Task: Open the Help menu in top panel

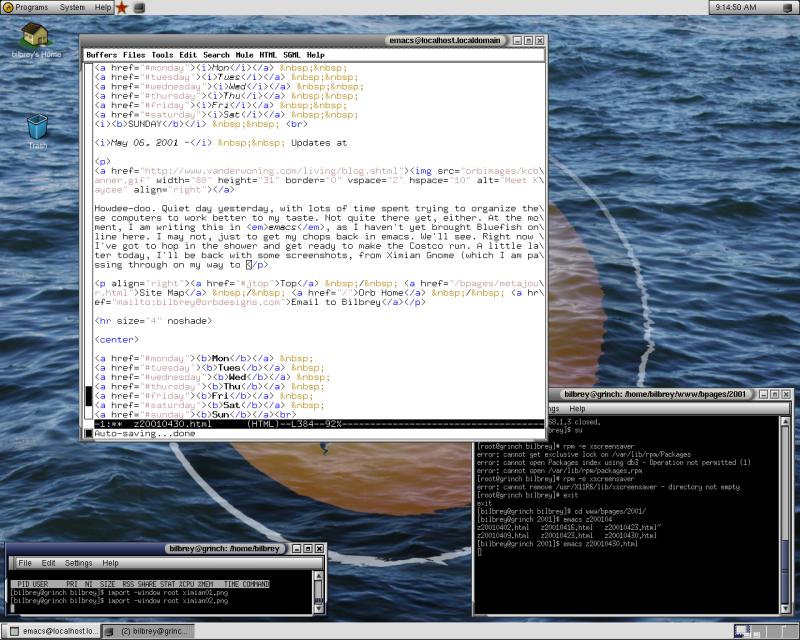Action: pyautogui.click(x=103, y=7)
